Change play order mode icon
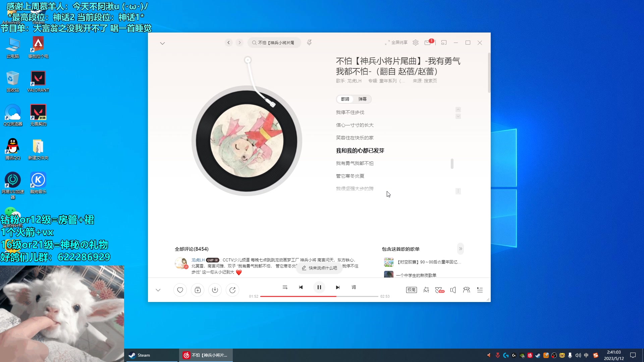 [x=285, y=287]
